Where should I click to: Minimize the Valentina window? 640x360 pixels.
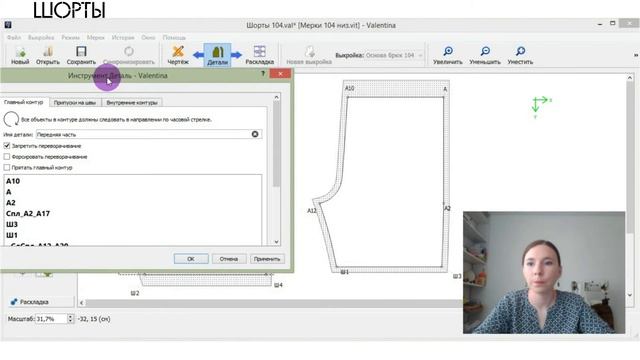pos(600,24)
